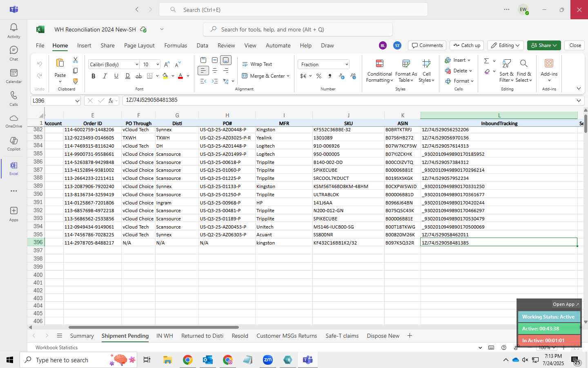
Task: Apply the yellow Fill Color
Action: [x=165, y=76]
